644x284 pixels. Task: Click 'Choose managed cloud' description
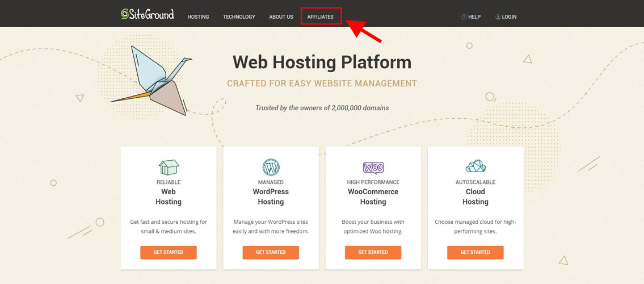click(x=475, y=227)
